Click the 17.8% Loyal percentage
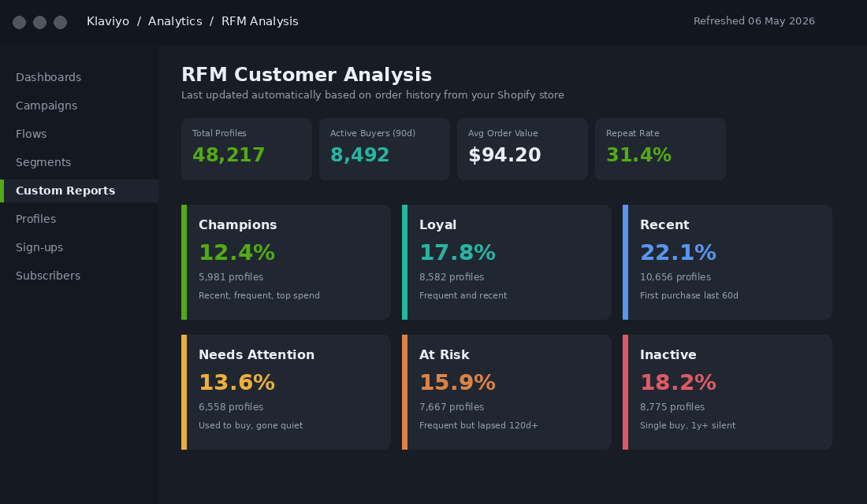Screen dimensions: 867x504 [457, 253]
